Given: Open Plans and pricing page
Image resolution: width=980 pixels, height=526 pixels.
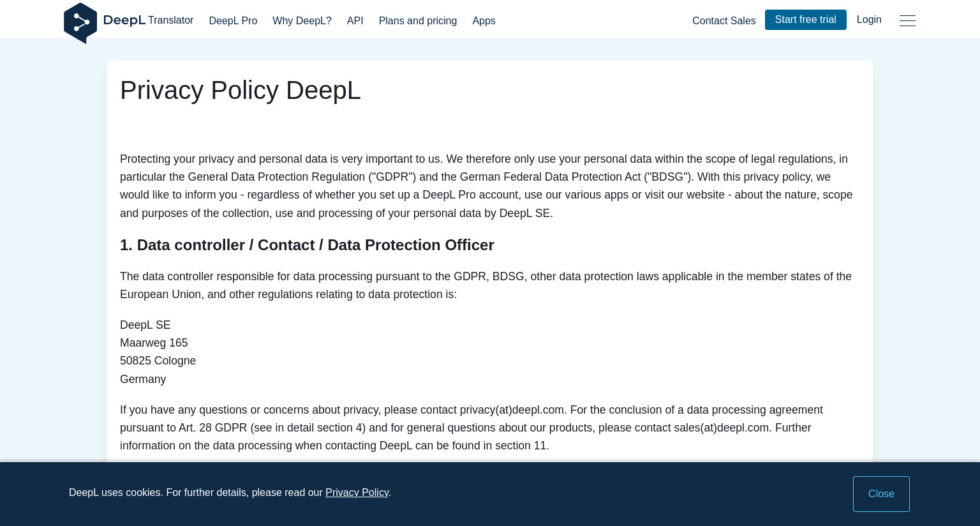Looking at the screenshot, I should coord(418,21).
